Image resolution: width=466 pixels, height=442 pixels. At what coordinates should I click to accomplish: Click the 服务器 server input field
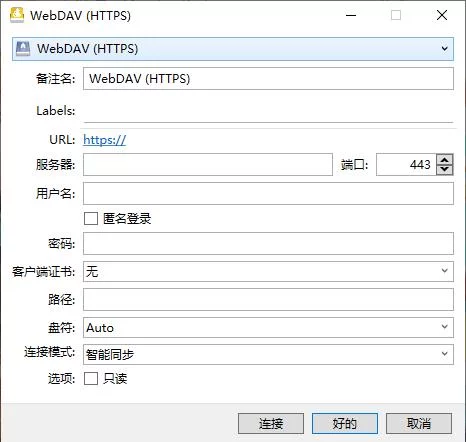click(208, 164)
